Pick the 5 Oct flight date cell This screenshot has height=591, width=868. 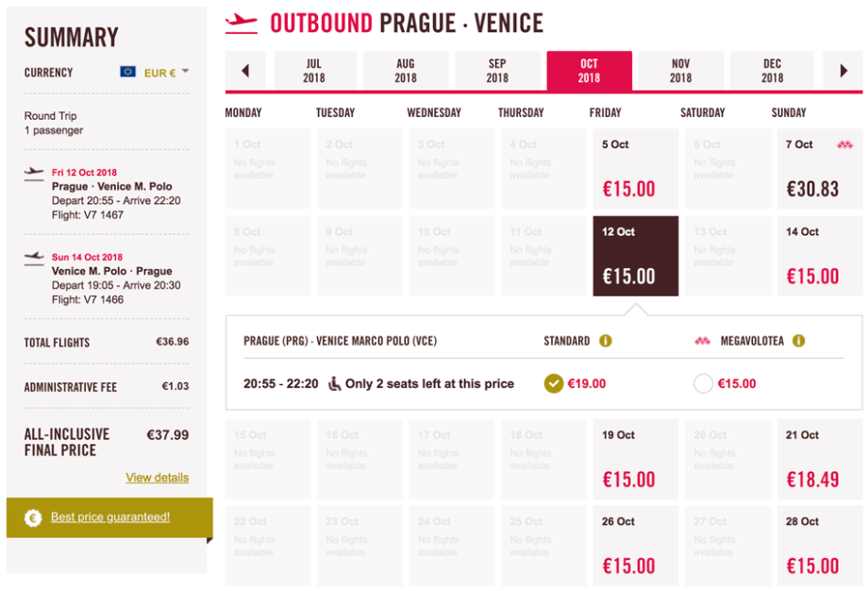click(x=635, y=168)
